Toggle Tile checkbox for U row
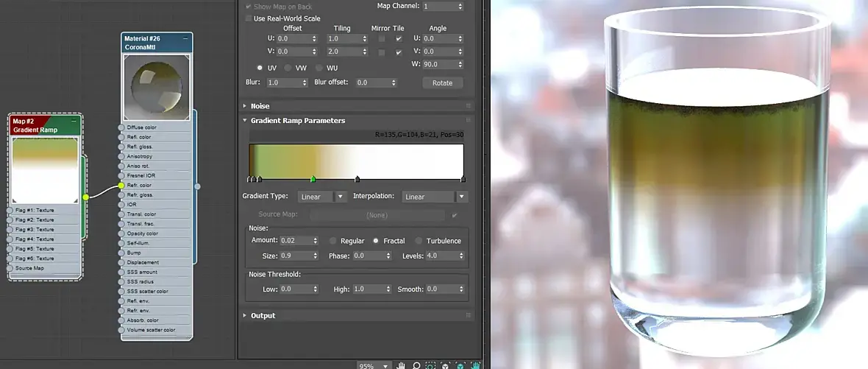 [399, 39]
